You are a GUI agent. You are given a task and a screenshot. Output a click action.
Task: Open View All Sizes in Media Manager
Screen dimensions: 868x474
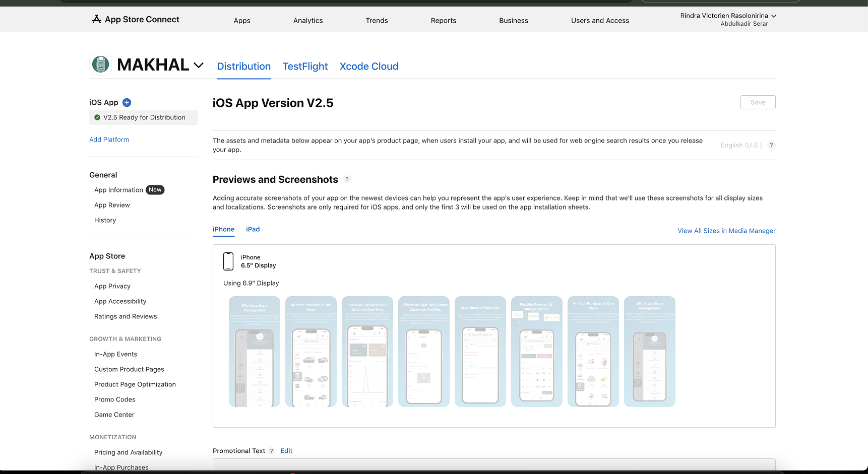click(x=726, y=231)
